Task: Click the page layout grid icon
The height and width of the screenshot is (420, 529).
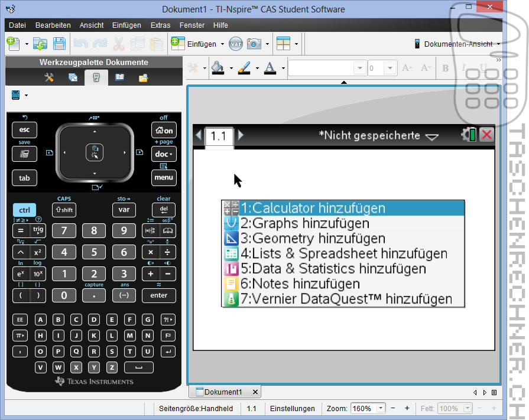Action: click(283, 44)
